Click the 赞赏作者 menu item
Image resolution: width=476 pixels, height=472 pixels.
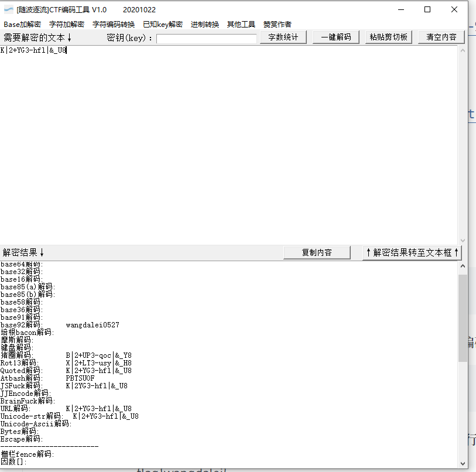tap(276, 24)
